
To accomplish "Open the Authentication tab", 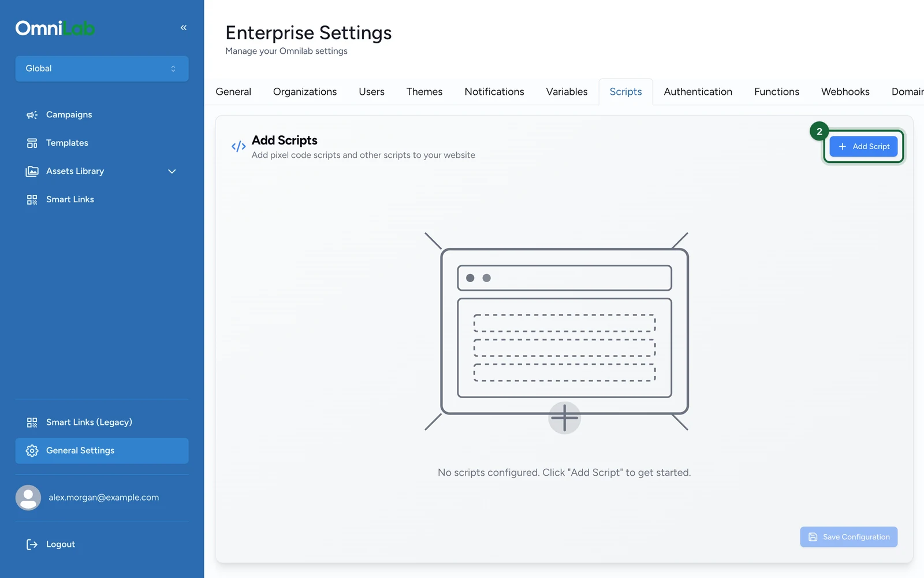I will pos(698,92).
